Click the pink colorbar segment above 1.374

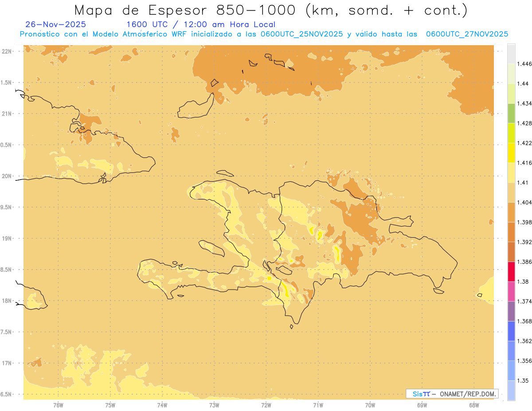[511, 291]
